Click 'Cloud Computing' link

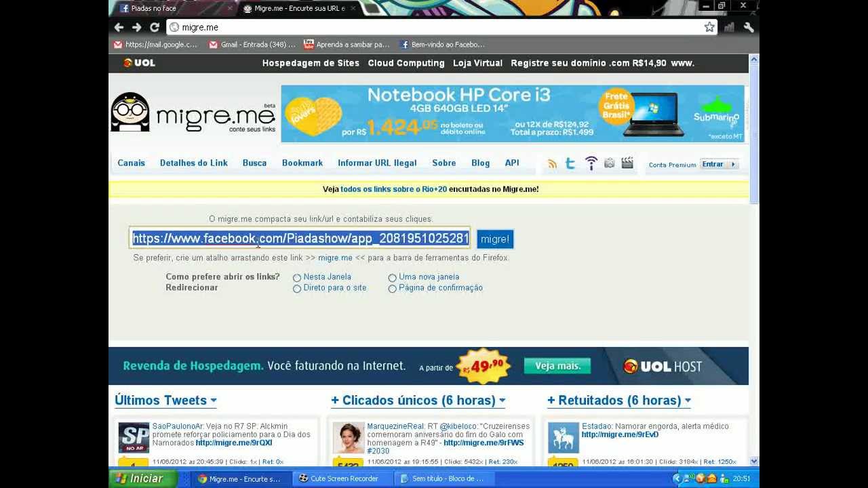coord(406,63)
